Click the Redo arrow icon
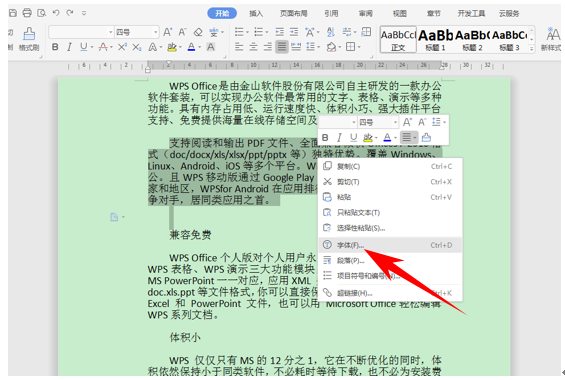The width and height of the screenshot is (565, 380). point(70,13)
